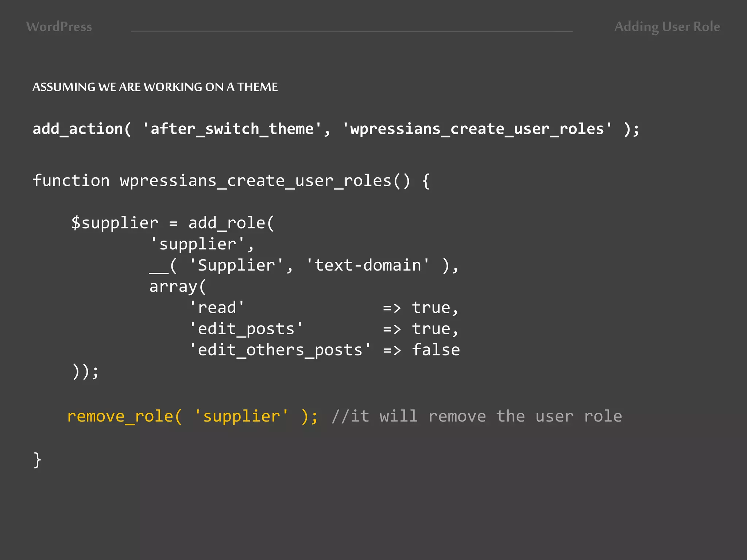
Task: Click the WordPress header text
Action: click(x=59, y=27)
